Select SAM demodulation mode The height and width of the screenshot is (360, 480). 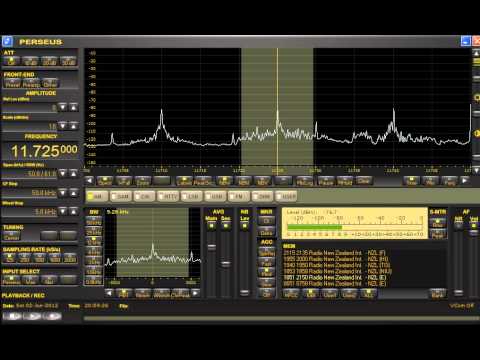[121, 196]
